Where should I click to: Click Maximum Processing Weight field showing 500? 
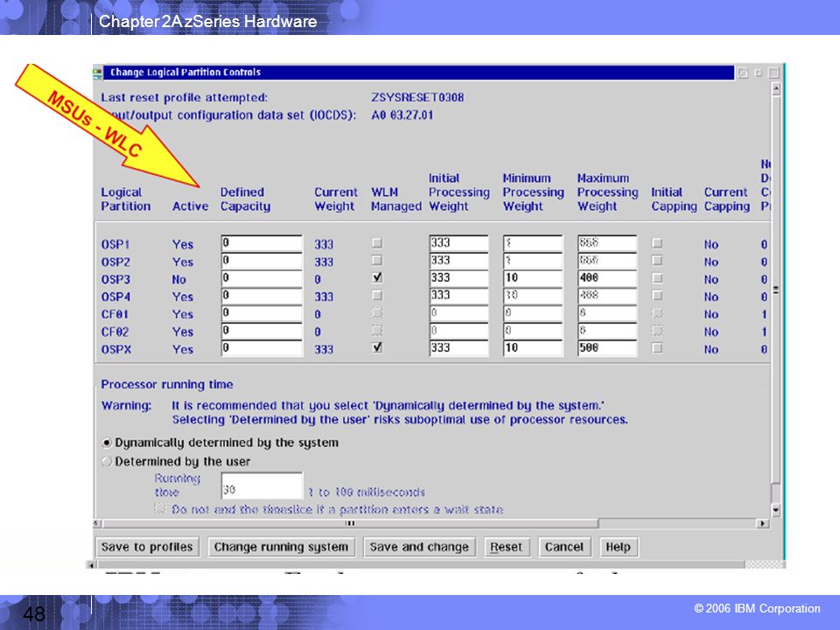[x=607, y=348]
